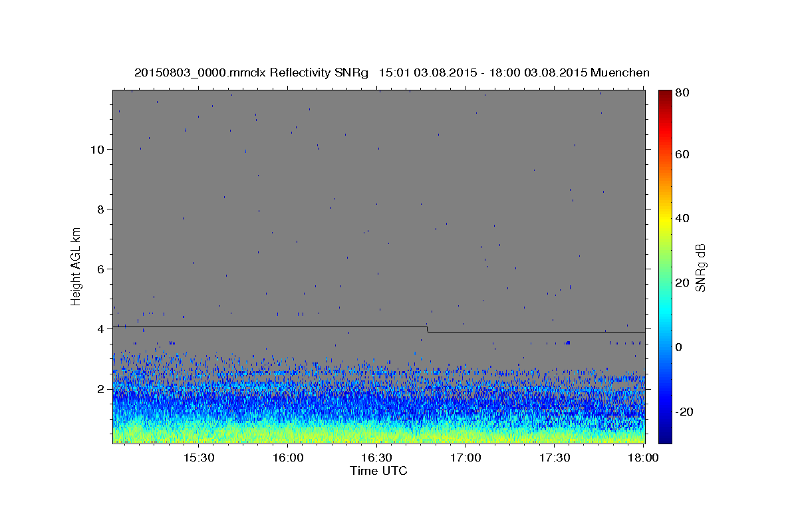Click the 17:00 time tick label

click(x=465, y=458)
